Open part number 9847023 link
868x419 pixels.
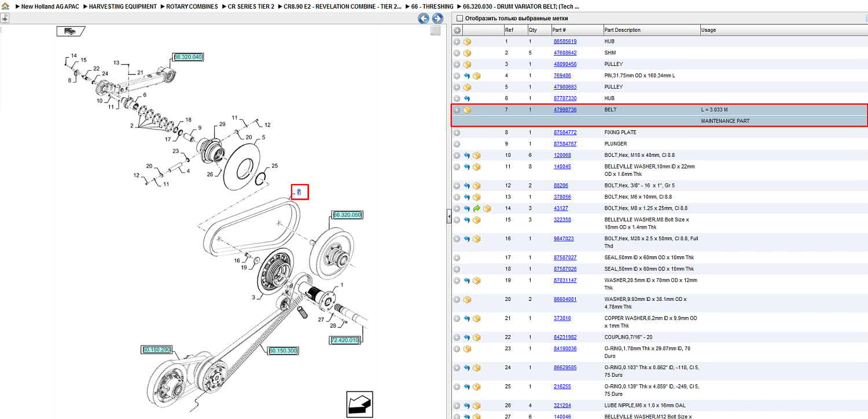pos(564,238)
